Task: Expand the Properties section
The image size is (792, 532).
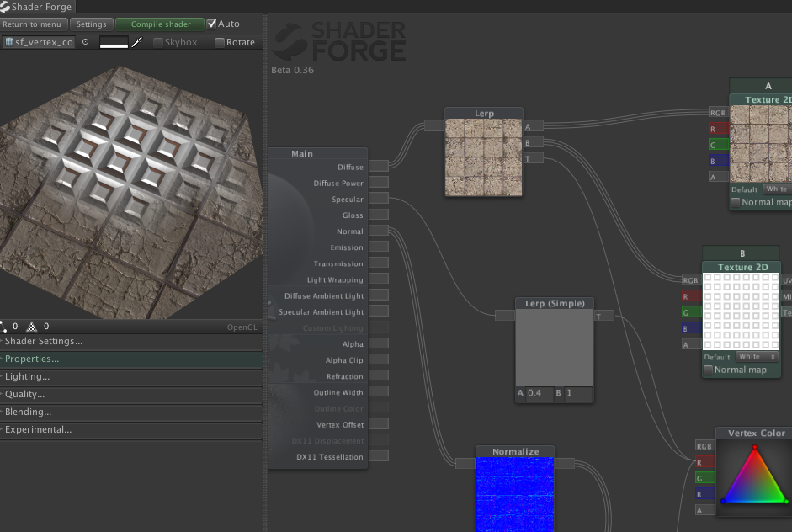Action: 131,359
